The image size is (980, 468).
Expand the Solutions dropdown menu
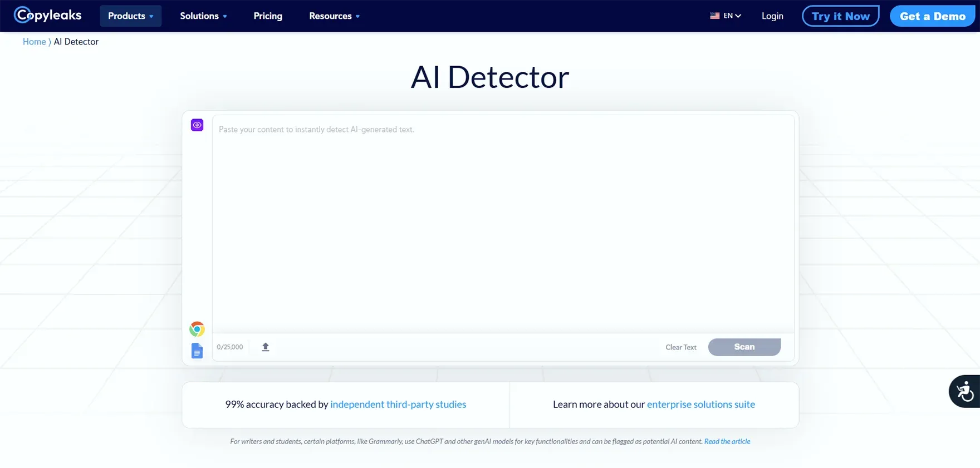[203, 16]
